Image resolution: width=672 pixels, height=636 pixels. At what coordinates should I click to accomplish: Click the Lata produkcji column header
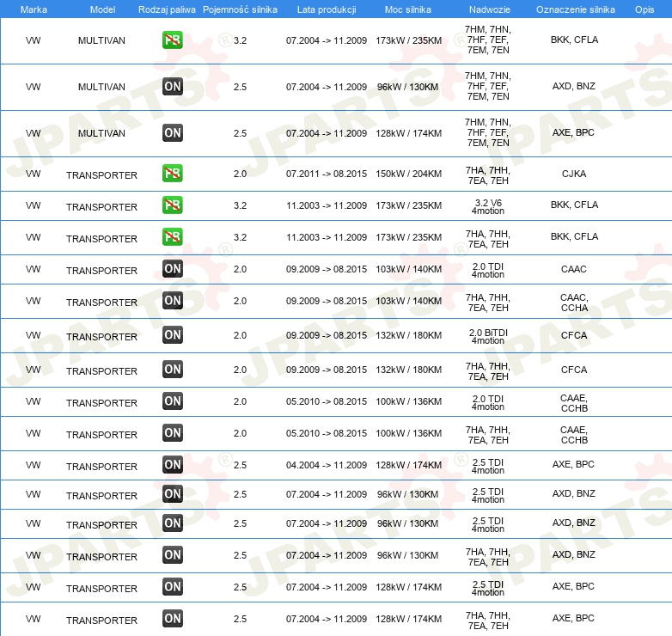[327, 9]
